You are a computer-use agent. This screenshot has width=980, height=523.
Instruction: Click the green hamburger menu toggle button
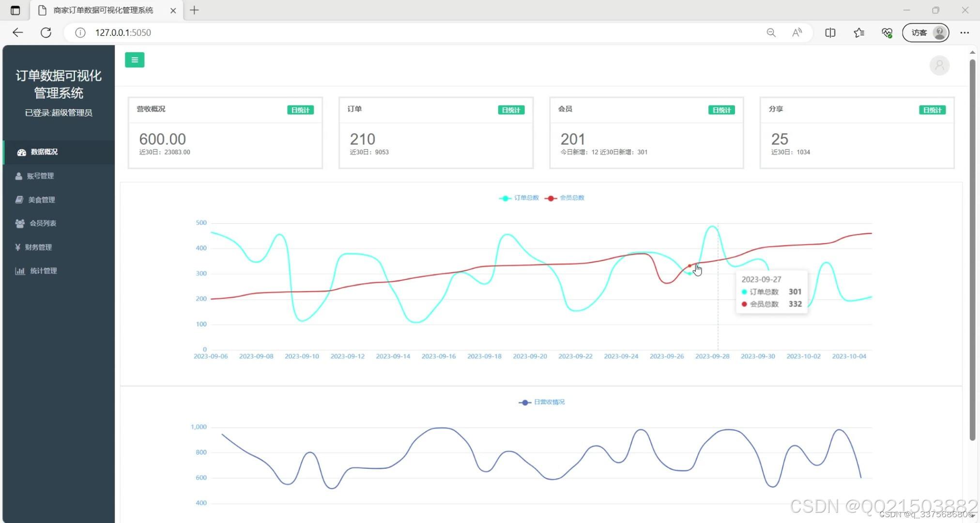(135, 60)
